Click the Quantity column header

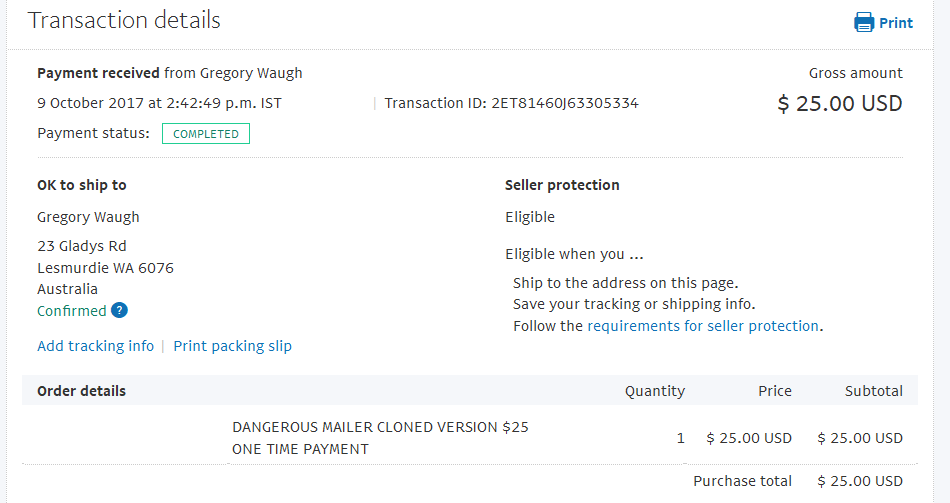pyautogui.click(x=655, y=391)
